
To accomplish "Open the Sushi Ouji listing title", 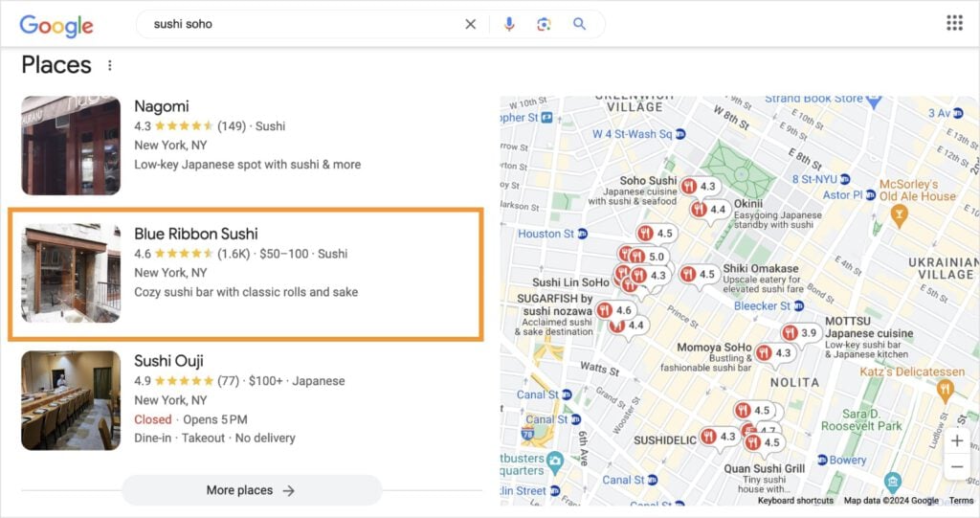I will [x=168, y=361].
